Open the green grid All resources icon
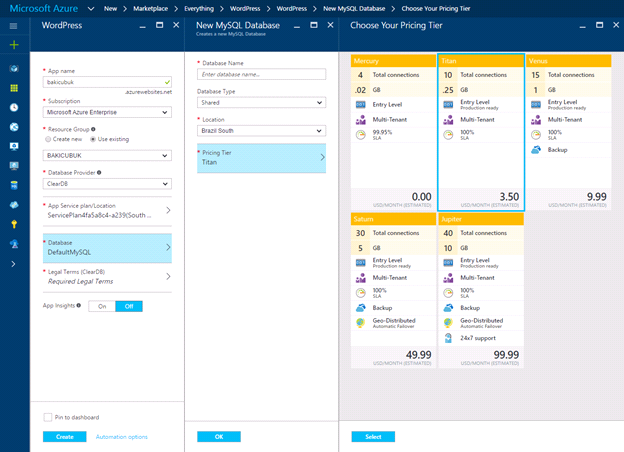 14,88
